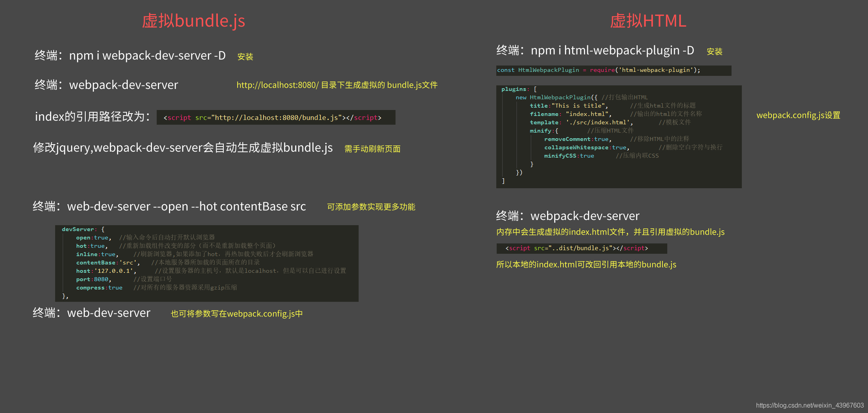
Task: Click the minify:{ code line
Action: pyautogui.click(x=582, y=131)
